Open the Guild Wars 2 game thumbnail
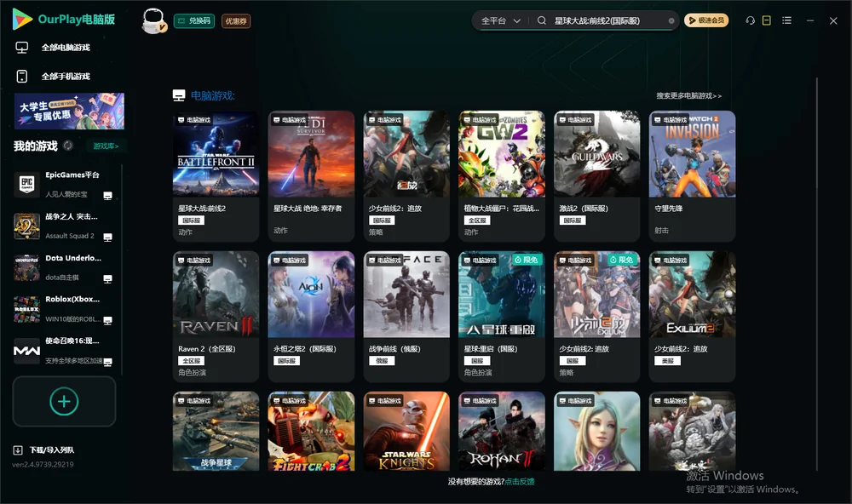 click(x=597, y=154)
